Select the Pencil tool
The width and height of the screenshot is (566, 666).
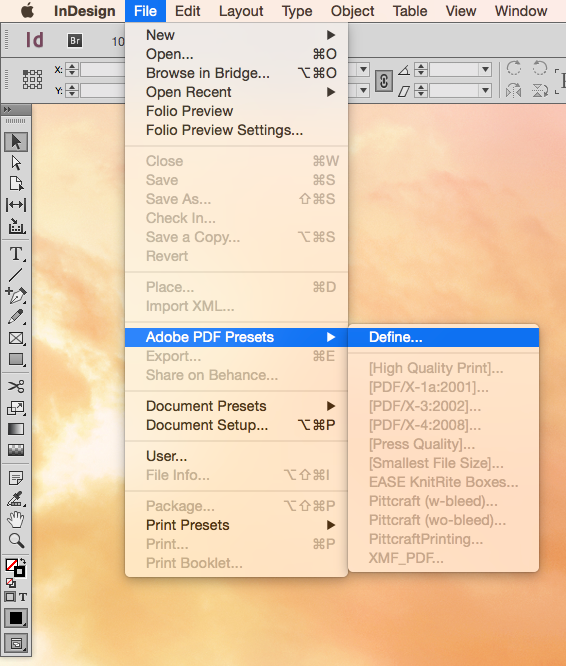pyautogui.click(x=16, y=316)
